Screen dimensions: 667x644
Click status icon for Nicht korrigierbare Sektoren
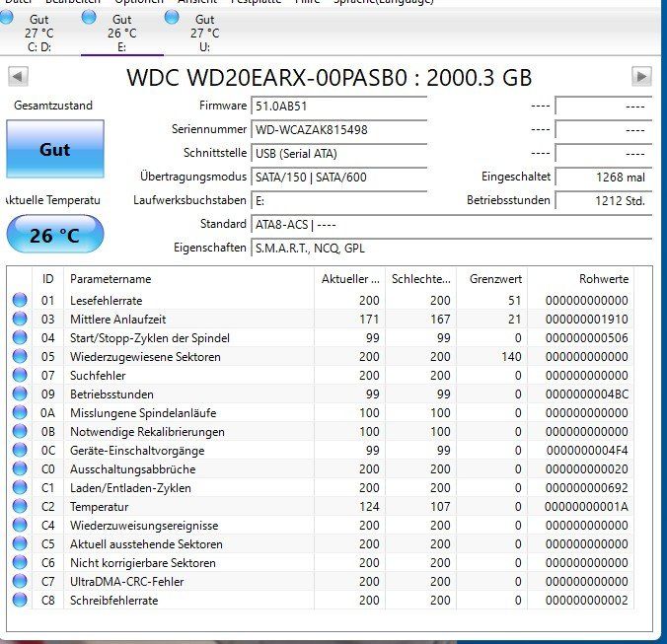(x=20, y=562)
